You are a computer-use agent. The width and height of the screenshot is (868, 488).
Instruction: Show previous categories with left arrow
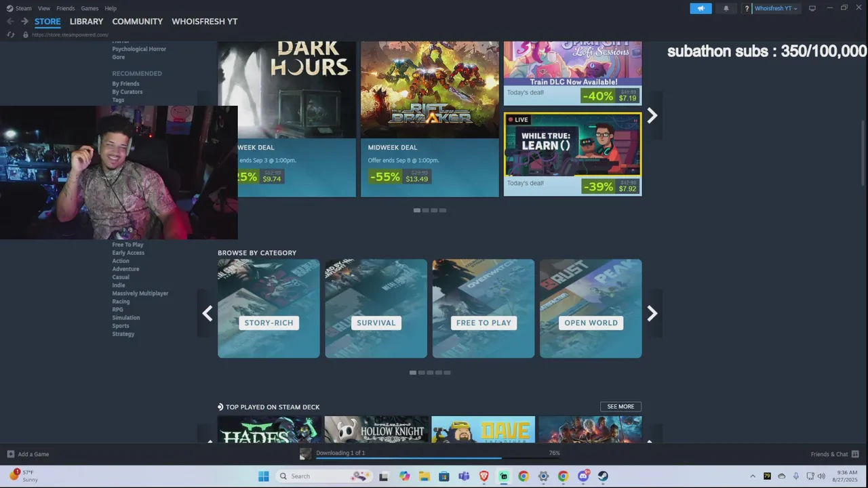[207, 313]
